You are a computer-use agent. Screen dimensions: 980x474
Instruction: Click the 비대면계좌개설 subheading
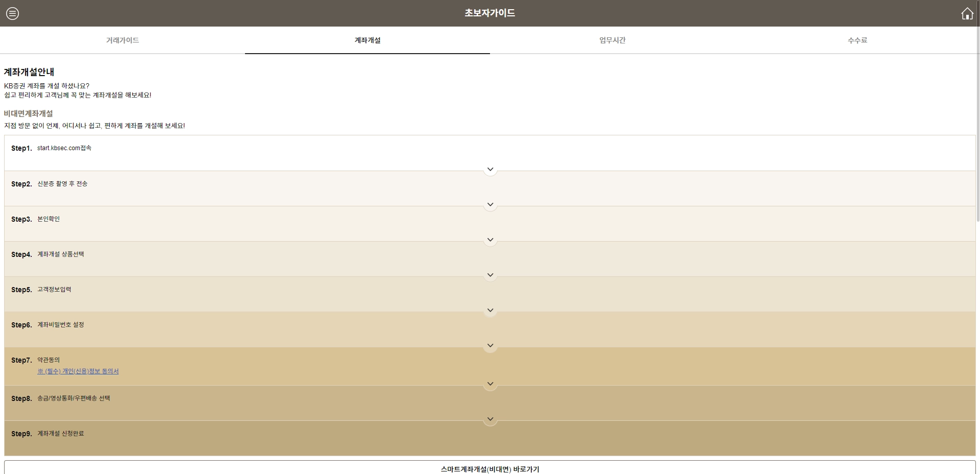pyautogui.click(x=29, y=113)
